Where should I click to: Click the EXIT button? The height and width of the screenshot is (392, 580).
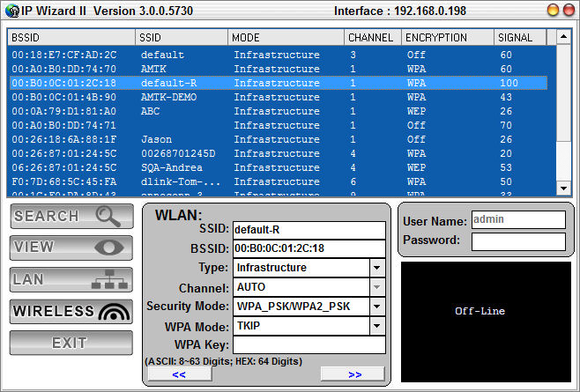click(x=71, y=343)
